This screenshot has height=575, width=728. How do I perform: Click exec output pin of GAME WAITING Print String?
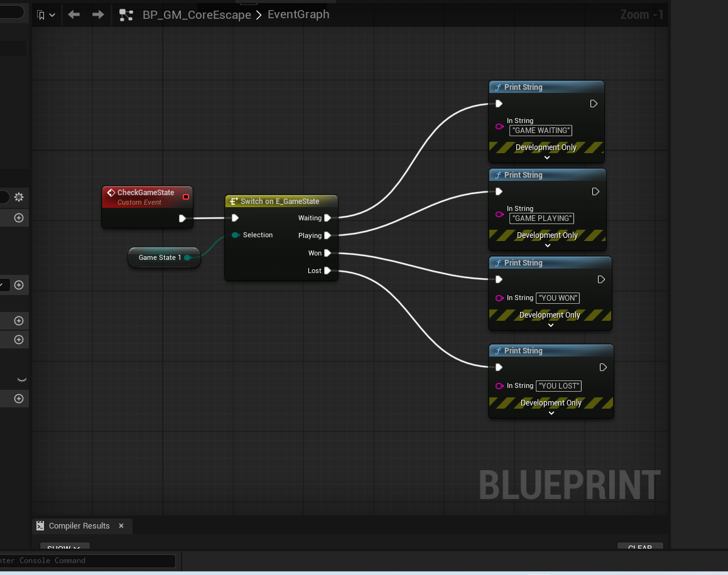click(x=594, y=104)
